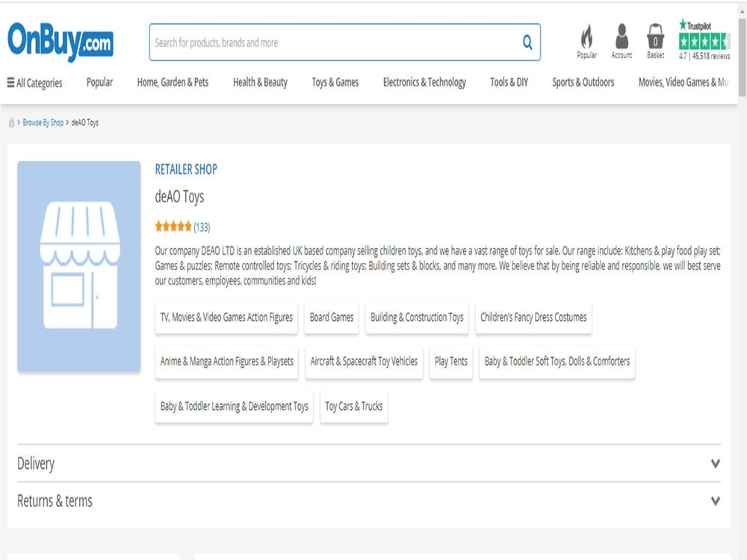Click the deAO Toys shop image
747x560 pixels.
pos(79,267)
